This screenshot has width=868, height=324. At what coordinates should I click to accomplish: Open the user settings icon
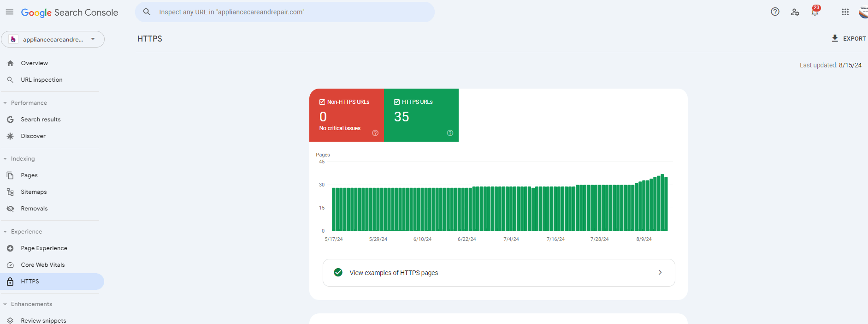[795, 12]
